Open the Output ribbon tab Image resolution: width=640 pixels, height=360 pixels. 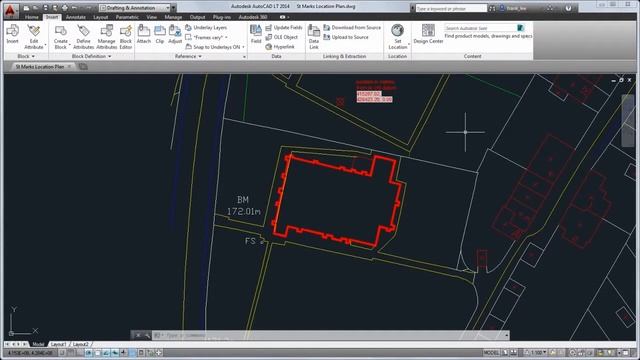pyautogui.click(x=197, y=17)
